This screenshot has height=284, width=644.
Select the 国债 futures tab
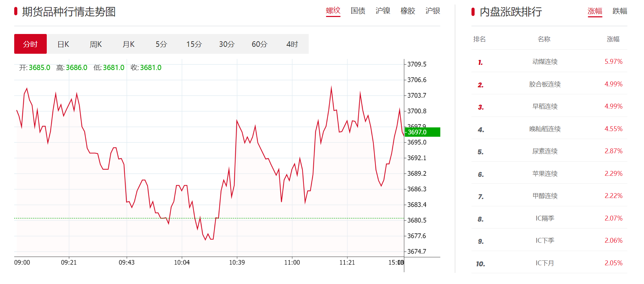(358, 11)
